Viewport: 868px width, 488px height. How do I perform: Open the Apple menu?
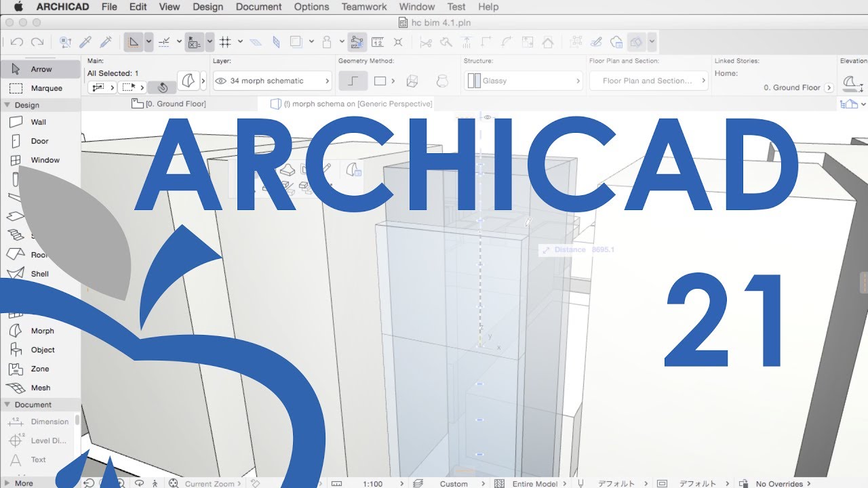click(18, 7)
